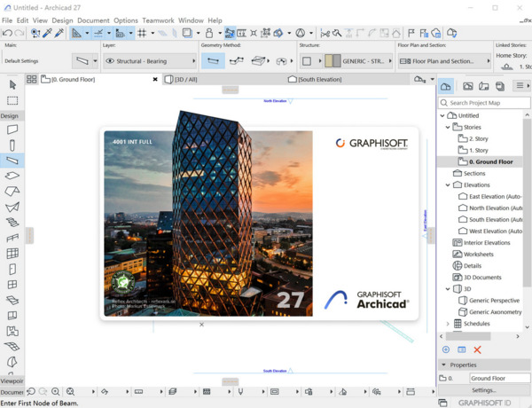532x408 pixels.
Task: Expand the Schedules tree node
Action: pyautogui.click(x=448, y=324)
